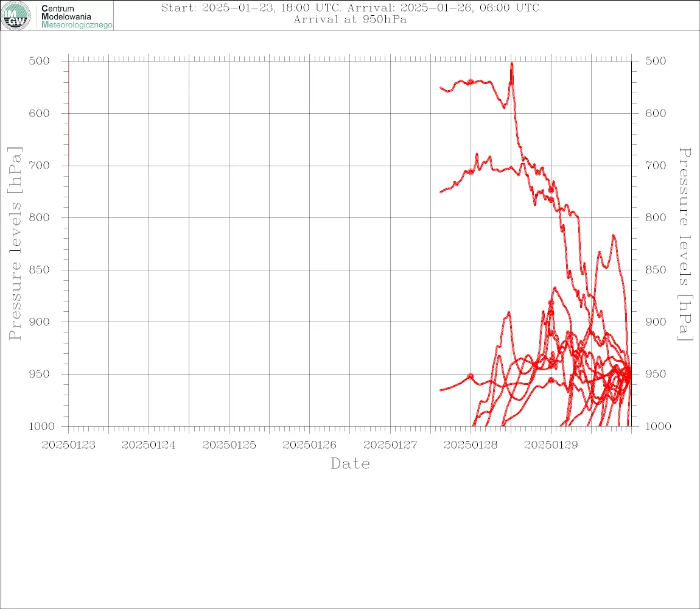Click the 'Date' x-axis title
The image size is (700, 609).
(350, 464)
